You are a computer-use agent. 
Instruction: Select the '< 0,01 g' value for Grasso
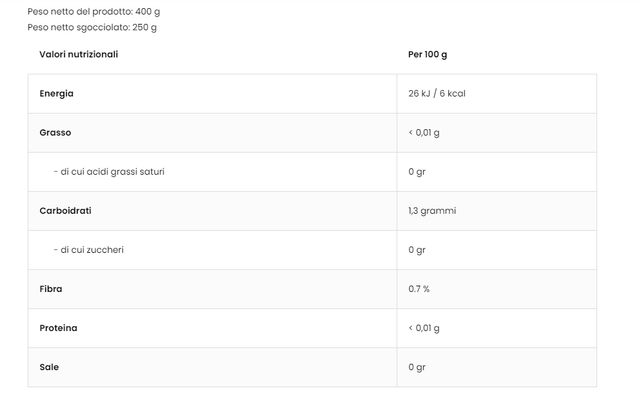(x=424, y=132)
